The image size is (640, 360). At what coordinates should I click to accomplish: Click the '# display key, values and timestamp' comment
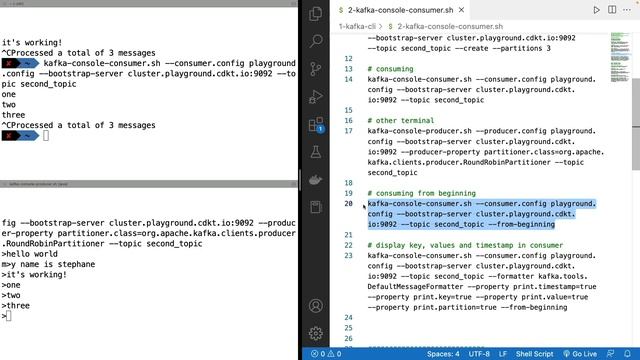(x=465, y=245)
